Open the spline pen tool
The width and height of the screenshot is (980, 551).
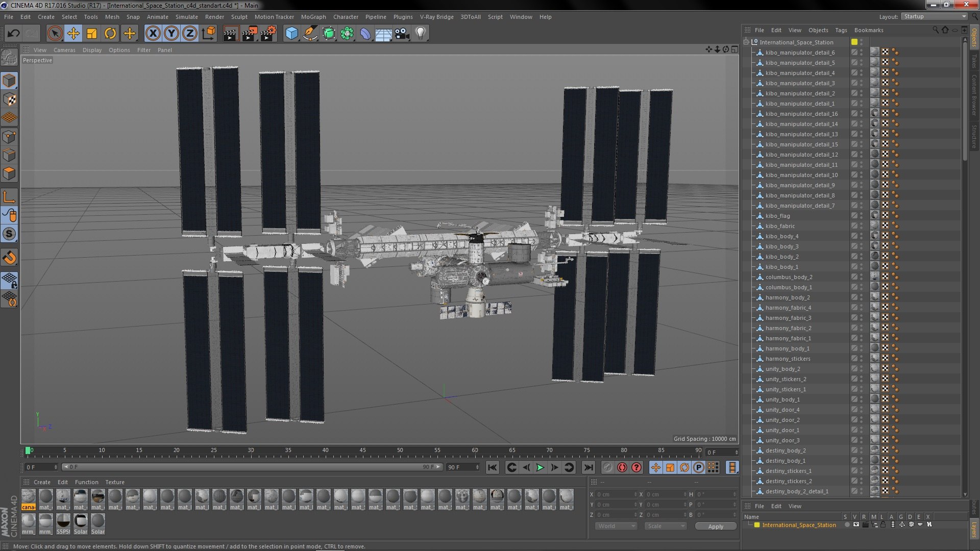pos(310,34)
